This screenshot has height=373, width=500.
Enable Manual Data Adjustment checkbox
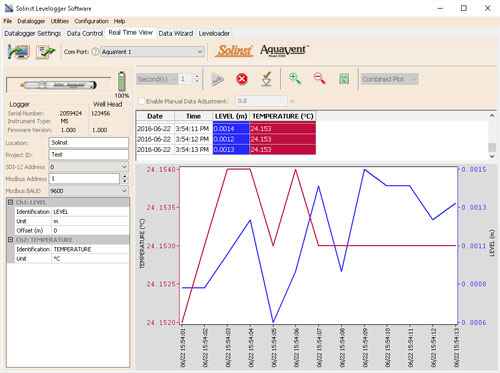click(141, 101)
